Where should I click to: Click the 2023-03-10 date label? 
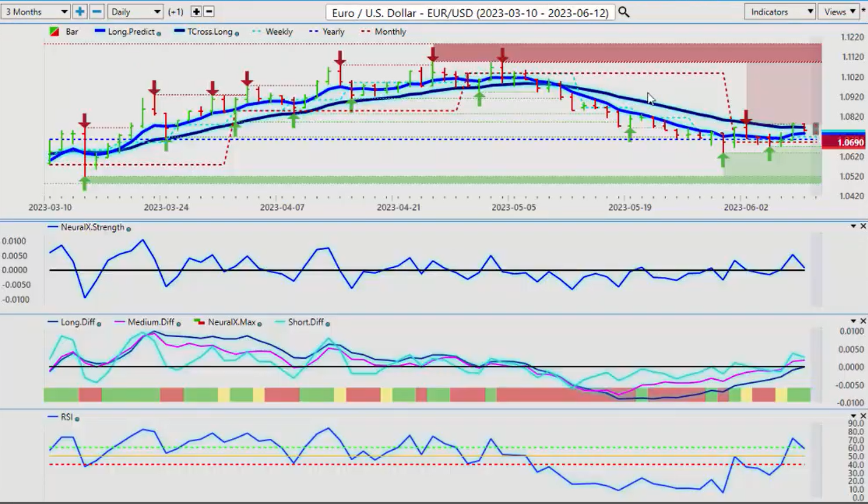pos(49,208)
